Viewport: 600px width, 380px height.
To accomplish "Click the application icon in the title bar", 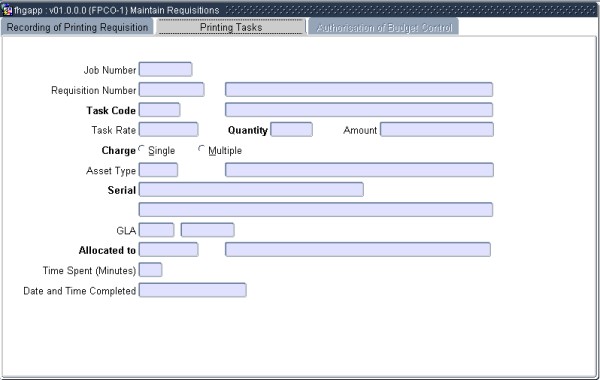I will click(7, 10).
